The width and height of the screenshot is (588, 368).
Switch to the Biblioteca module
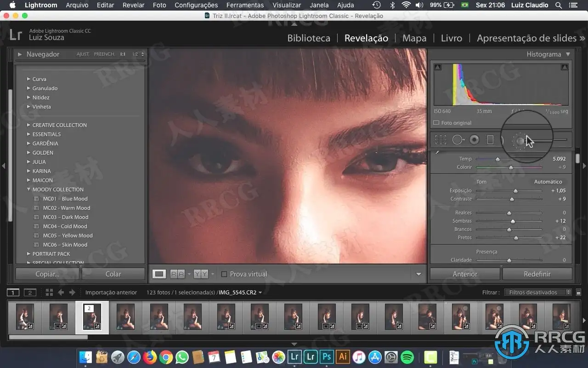coord(309,38)
